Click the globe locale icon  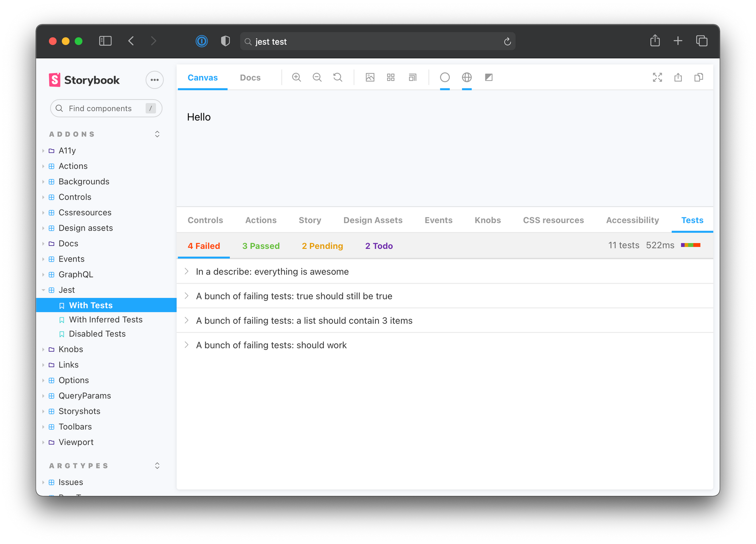pyautogui.click(x=467, y=77)
